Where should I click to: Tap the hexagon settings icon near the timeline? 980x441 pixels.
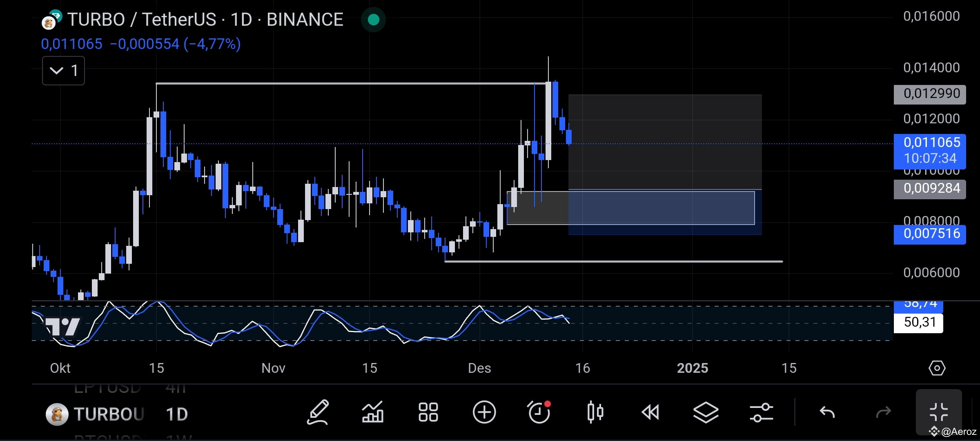pyautogui.click(x=937, y=367)
